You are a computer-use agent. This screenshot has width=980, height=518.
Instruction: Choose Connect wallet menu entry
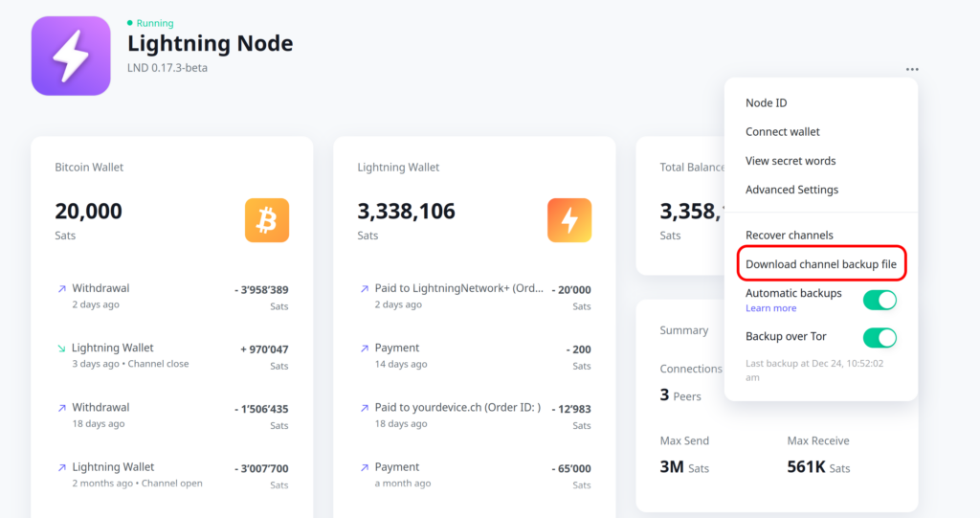coord(783,131)
